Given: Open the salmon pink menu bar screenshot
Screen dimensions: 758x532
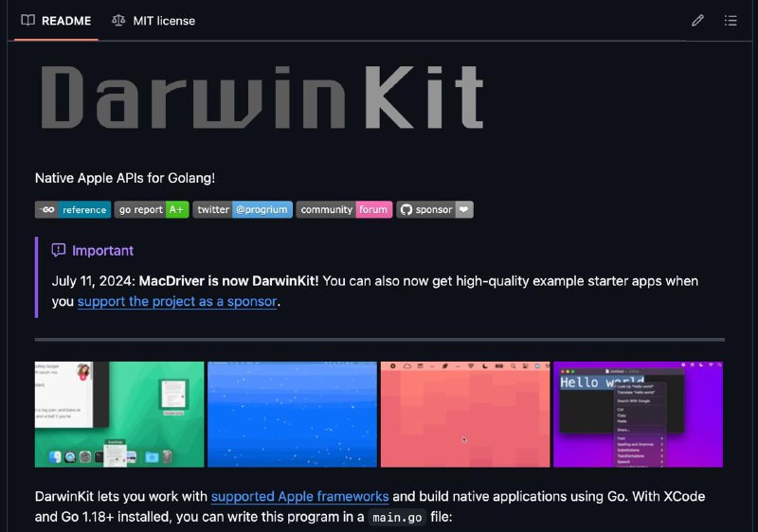Looking at the screenshot, I should [465, 415].
